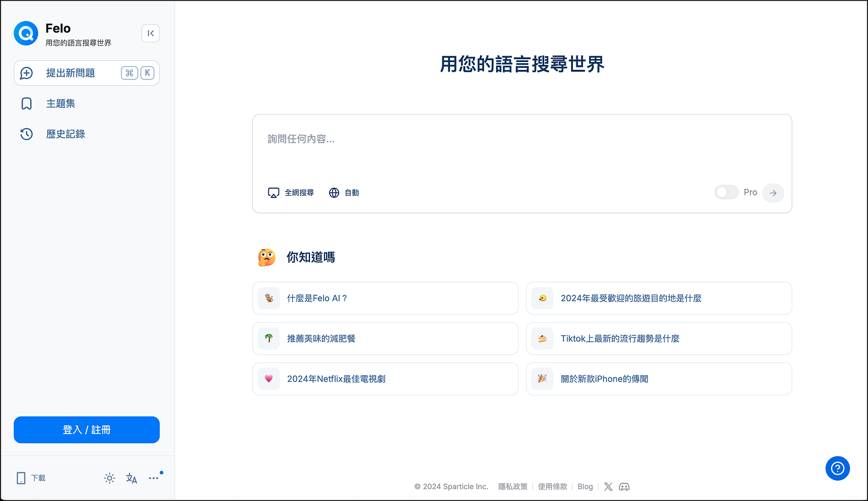The image size is (868, 501).
Task: Click the bookmark icon next to 主題集
Action: point(26,104)
